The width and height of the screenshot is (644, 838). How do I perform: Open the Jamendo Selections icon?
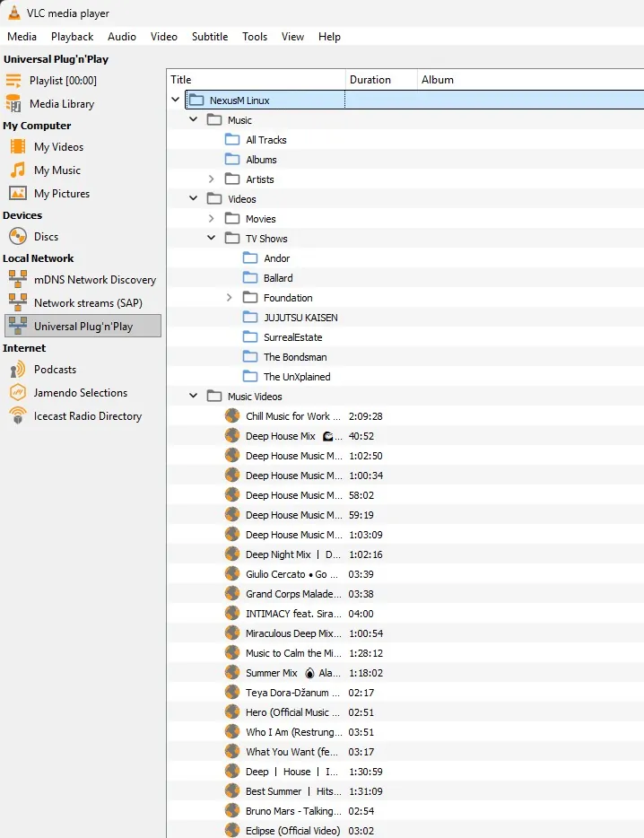(18, 393)
